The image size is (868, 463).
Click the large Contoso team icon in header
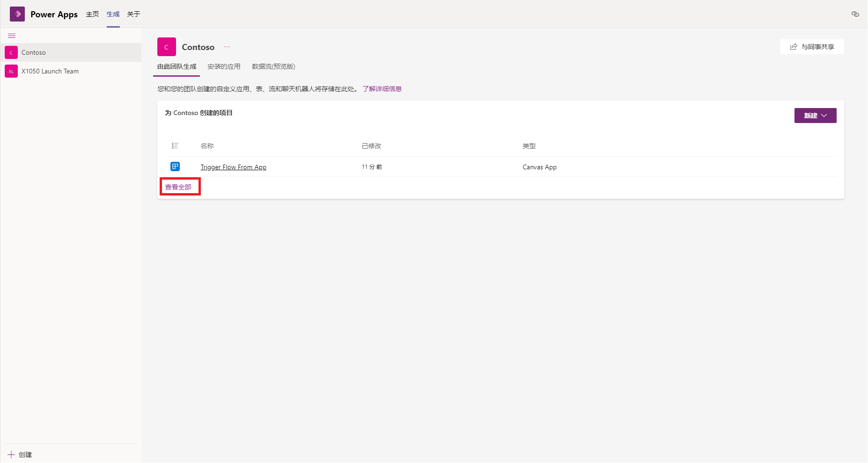click(x=167, y=47)
